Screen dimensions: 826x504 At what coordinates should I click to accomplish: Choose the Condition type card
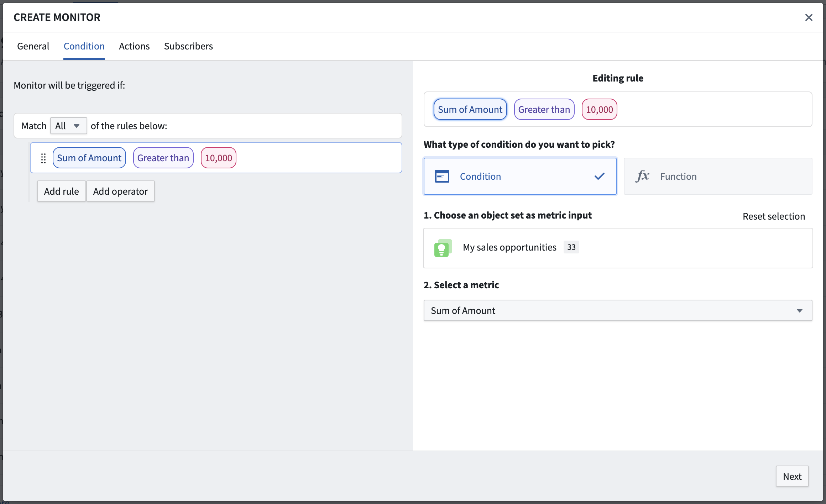click(520, 176)
